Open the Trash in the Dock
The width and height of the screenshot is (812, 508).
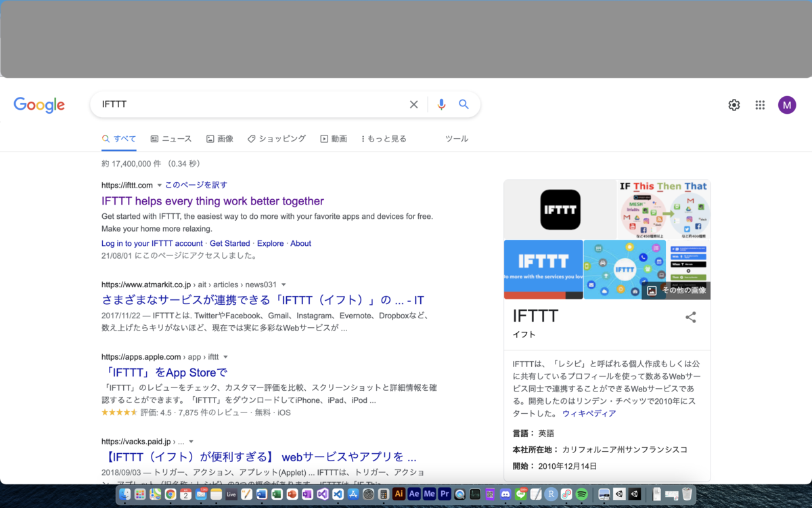tap(687, 494)
